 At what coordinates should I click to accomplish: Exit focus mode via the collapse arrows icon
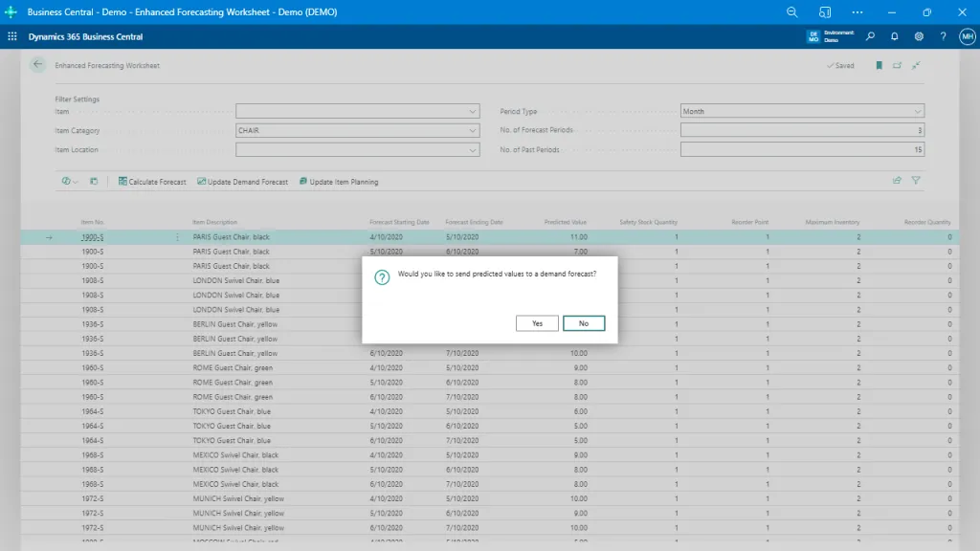[915, 65]
